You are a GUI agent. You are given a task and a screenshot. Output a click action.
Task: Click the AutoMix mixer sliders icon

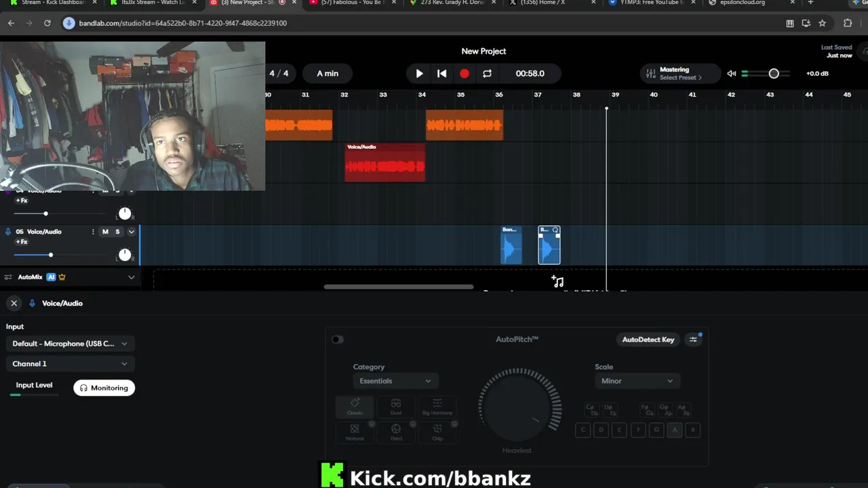8,277
